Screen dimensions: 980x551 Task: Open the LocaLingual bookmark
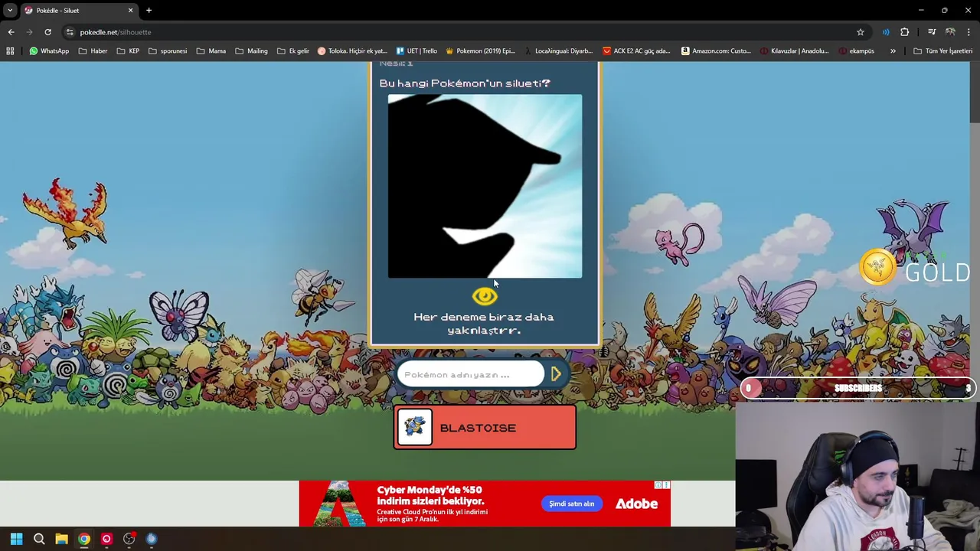pos(558,51)
